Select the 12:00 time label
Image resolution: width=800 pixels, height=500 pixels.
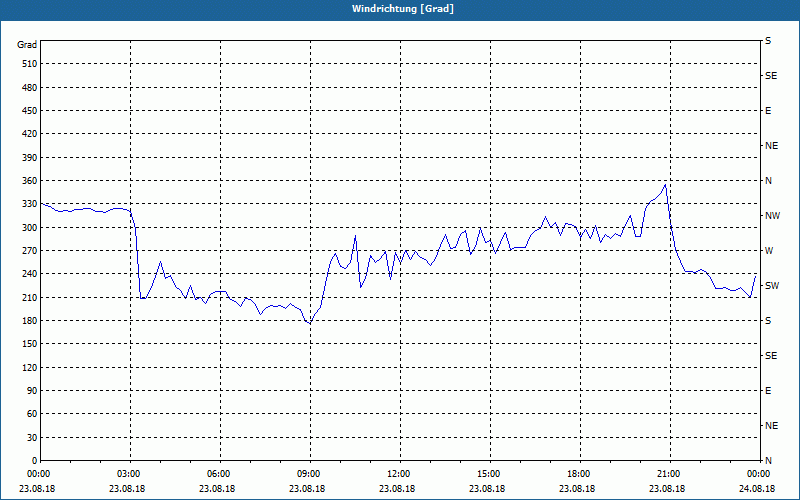point(400,474)
